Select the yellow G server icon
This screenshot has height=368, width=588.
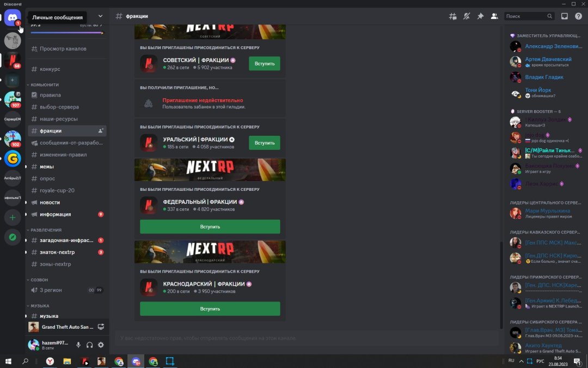13,159
